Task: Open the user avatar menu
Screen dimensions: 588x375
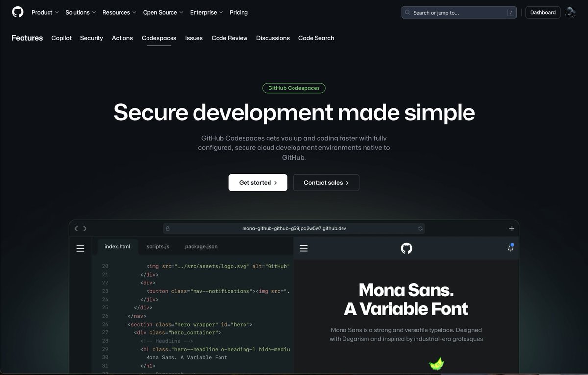Action: click(x=570, y=13)
